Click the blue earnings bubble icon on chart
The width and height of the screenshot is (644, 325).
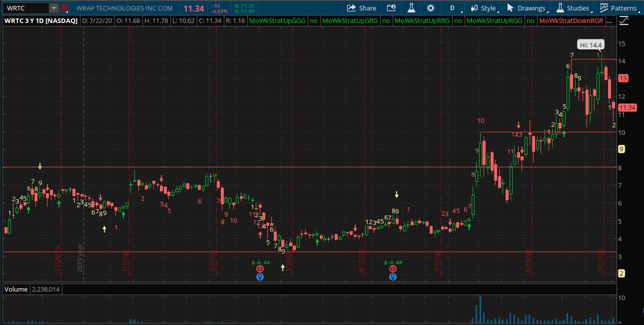(260, 277)
